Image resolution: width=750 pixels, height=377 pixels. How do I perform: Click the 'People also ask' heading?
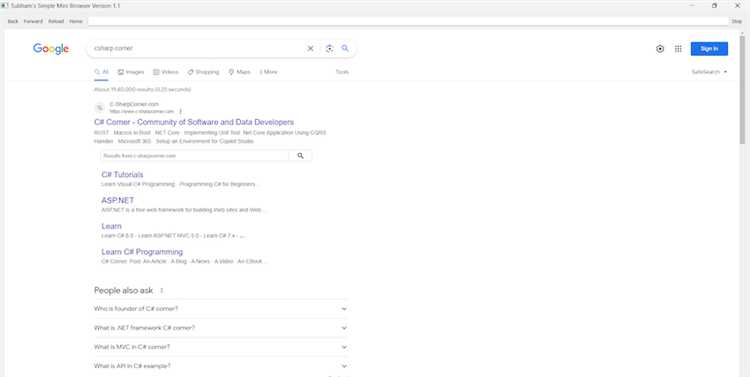124,290
